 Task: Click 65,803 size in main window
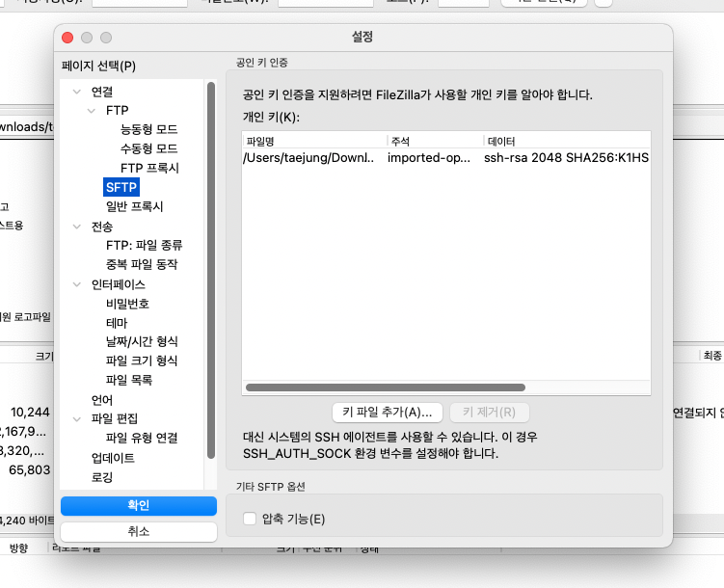point(30,470)
